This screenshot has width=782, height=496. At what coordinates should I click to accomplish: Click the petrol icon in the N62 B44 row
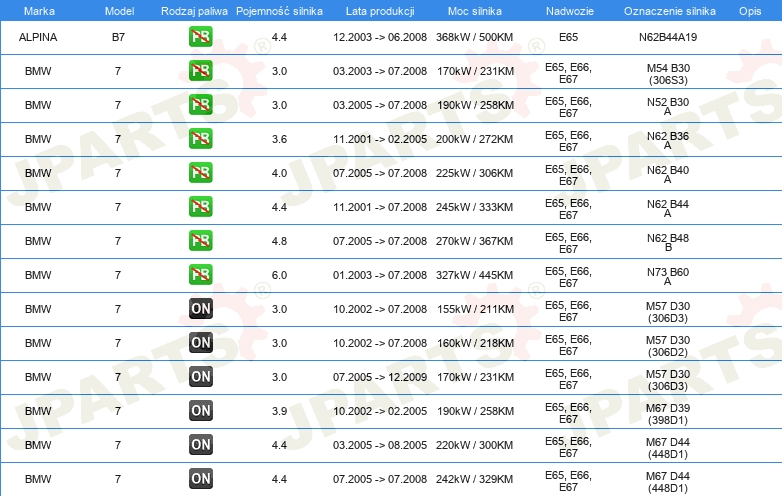[200, 206]
